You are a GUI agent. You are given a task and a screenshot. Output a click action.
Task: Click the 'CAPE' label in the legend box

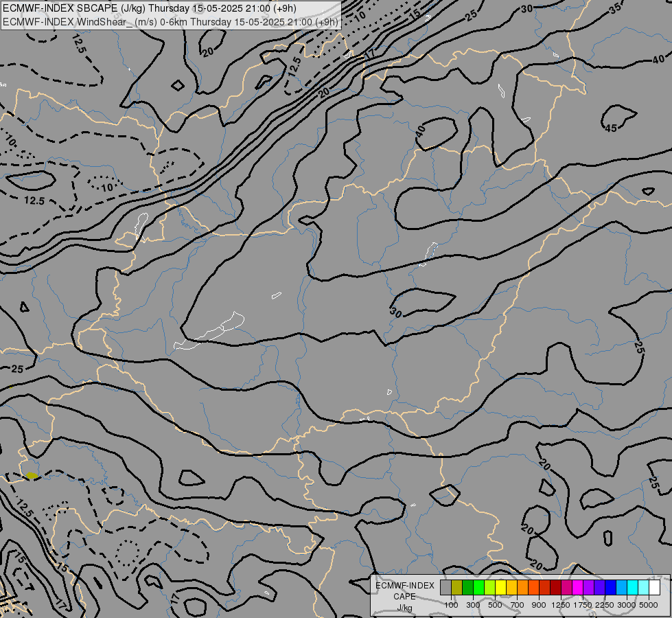pos(404,597)
